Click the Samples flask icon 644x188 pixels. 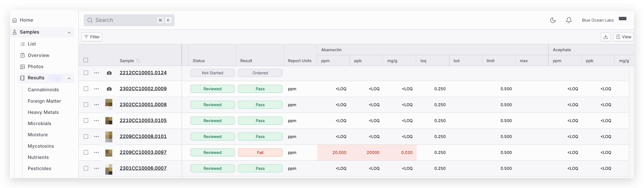(15, 32)
